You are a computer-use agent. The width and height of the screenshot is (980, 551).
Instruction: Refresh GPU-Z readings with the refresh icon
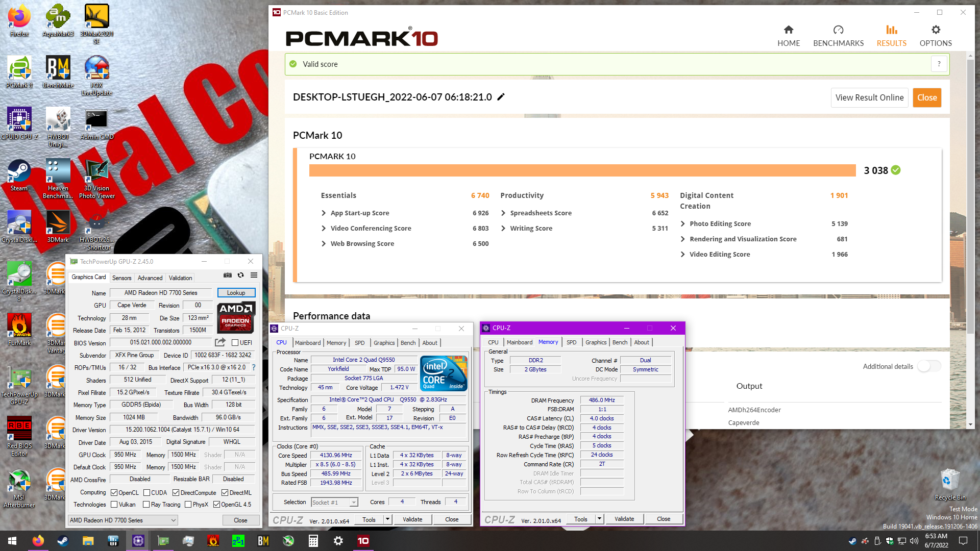(241, 275)
